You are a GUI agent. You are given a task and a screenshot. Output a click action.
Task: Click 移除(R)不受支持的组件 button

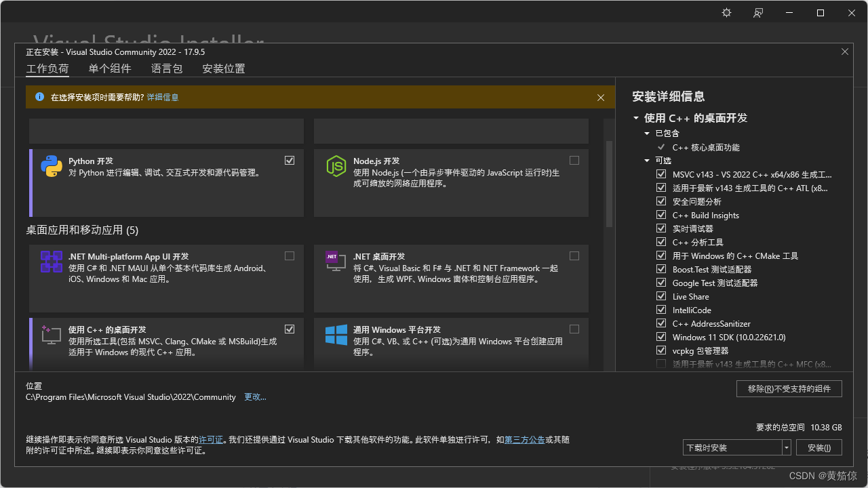(789, 388)
